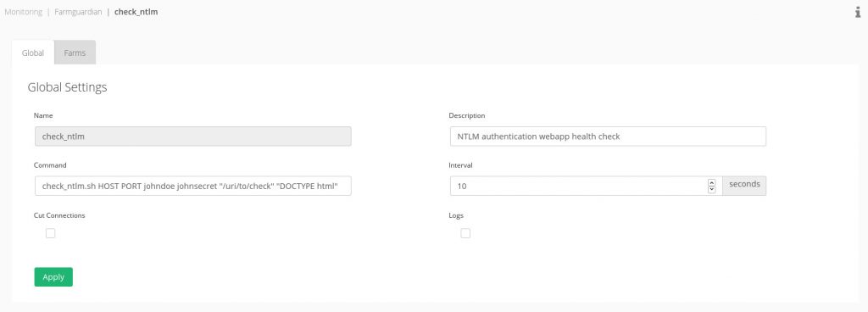Edit the Description text field
The width and height of the screenshot is (868, 312).
tap(609, 136)
